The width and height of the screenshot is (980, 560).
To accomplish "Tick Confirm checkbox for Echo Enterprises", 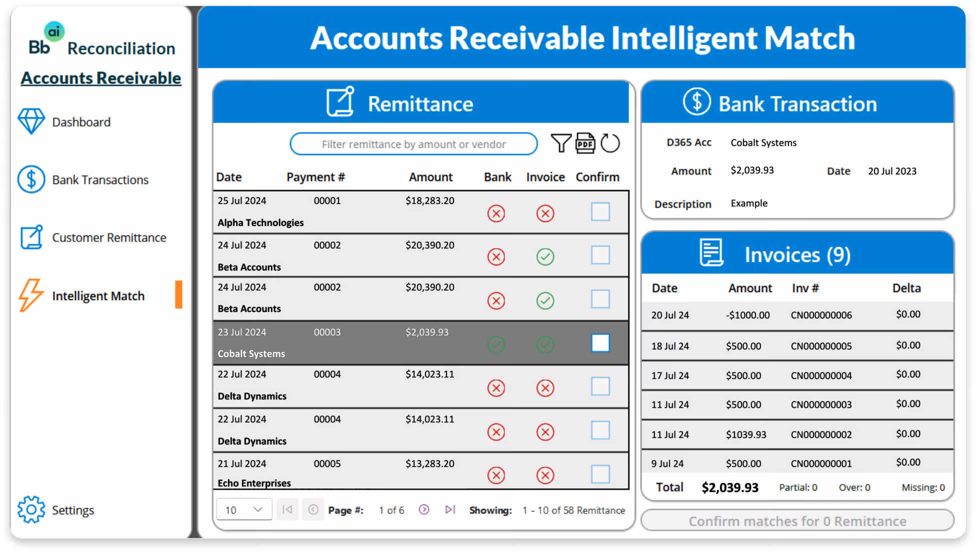I will point(600,474).
